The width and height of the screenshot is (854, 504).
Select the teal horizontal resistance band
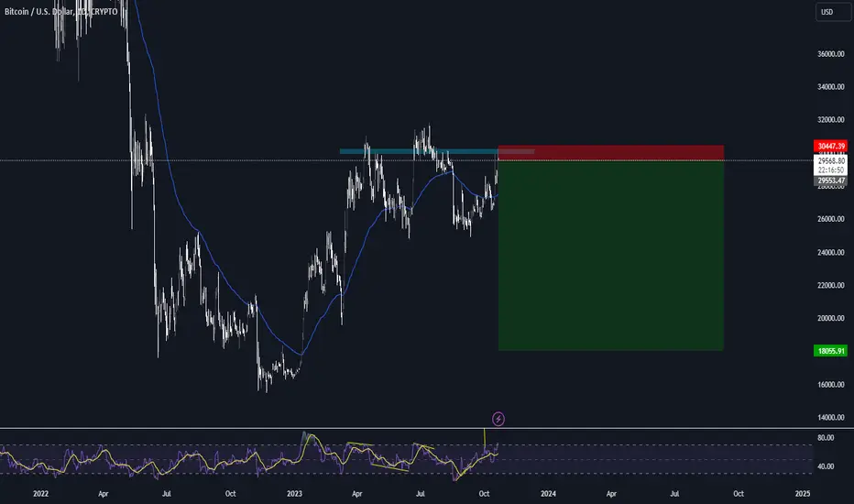[x=437, y=151]
